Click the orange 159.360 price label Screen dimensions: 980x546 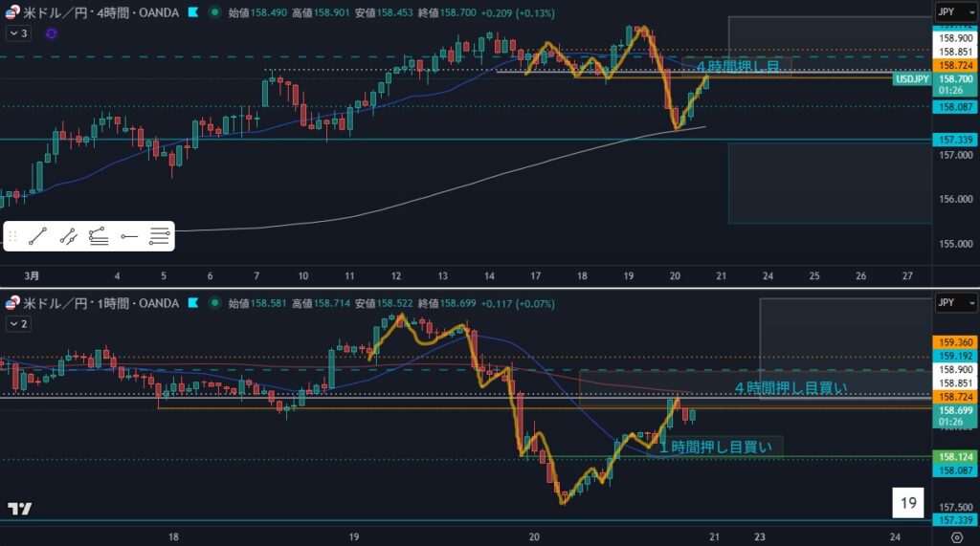coord(956,341)
